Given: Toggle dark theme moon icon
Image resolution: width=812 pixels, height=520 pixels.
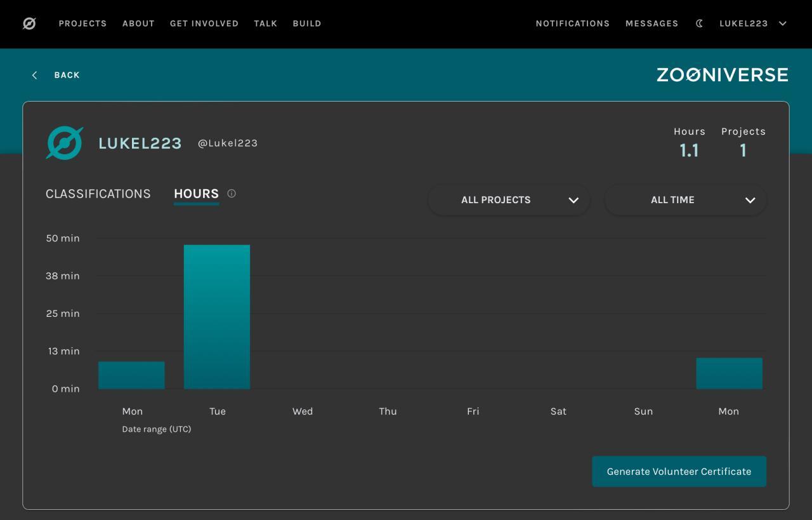Looking at the screenshot, I should pos(699,23).
